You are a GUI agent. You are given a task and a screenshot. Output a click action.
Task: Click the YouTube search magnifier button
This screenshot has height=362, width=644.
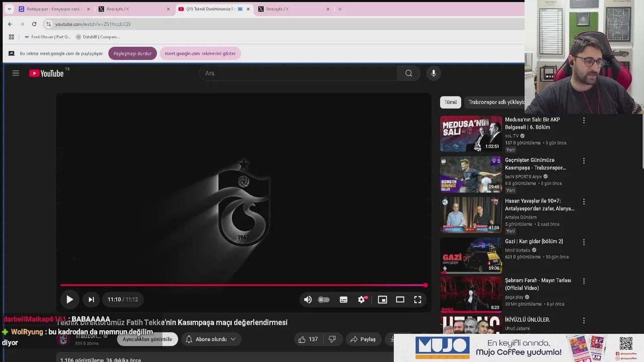[x=409, y=73]
